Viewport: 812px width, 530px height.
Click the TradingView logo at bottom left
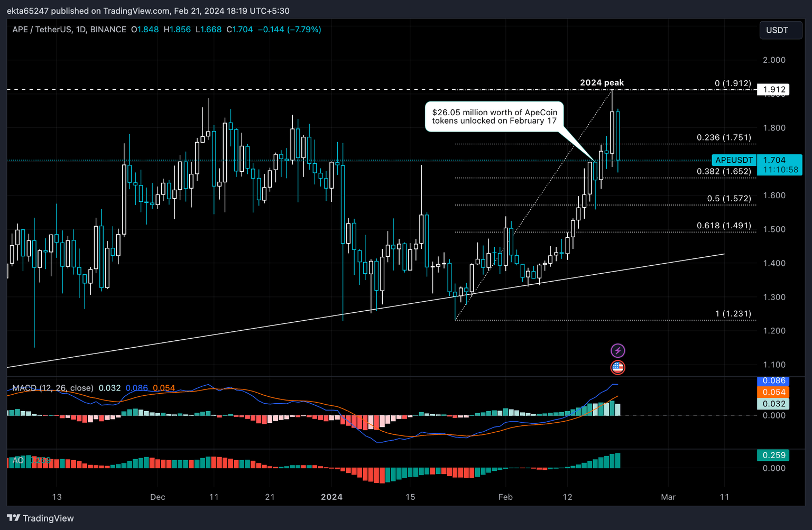click(40, 518)
